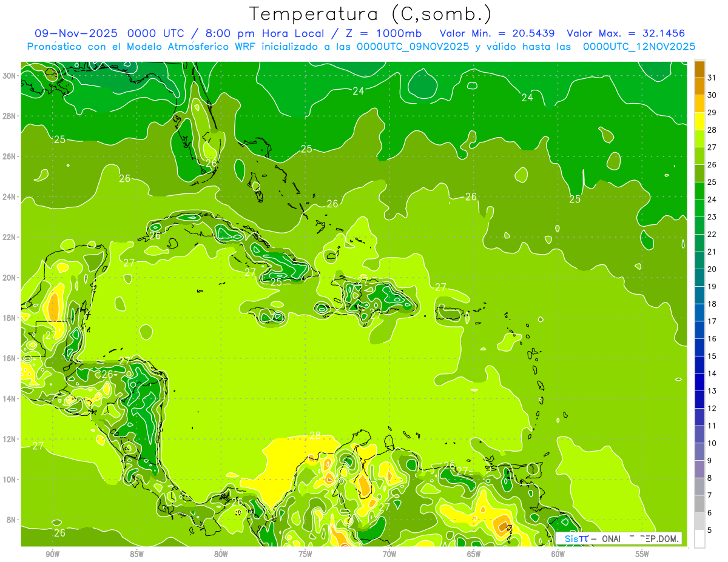
Task: Click the 65W longitude axis label
Action: coord(474,555)
